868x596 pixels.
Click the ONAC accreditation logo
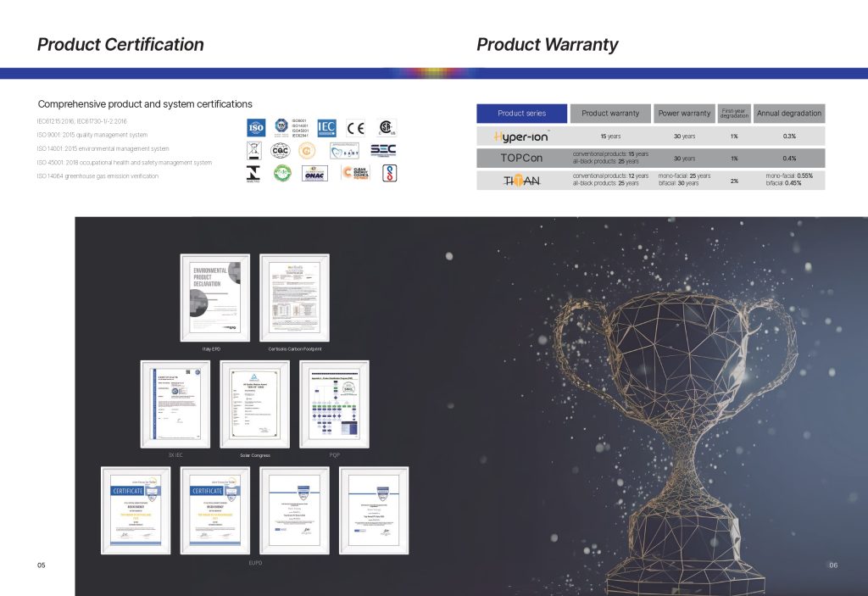point(314,173)
